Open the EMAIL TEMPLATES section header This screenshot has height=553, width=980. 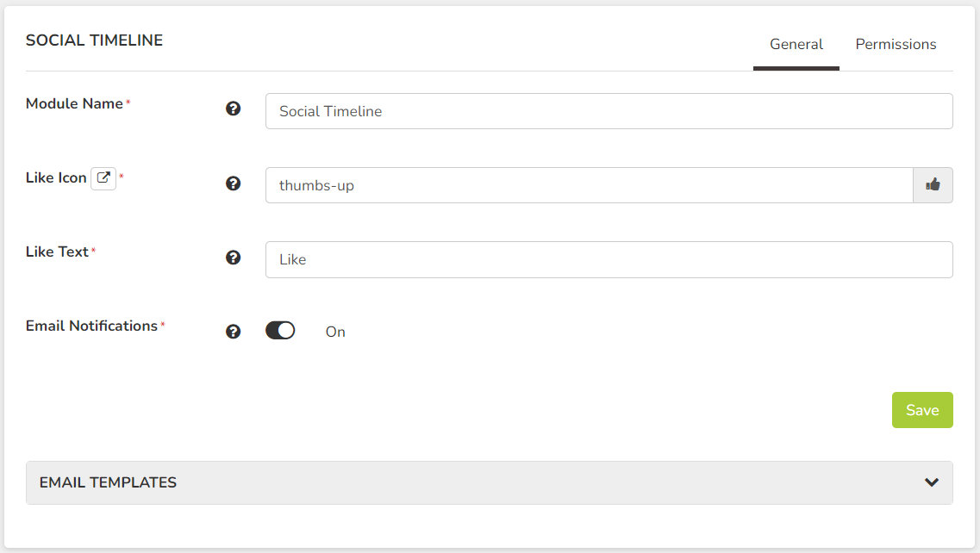tap(490, 483)
